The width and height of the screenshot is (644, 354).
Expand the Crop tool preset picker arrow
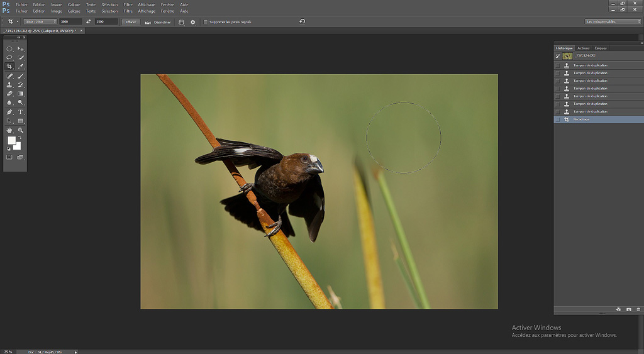point(18,22)
